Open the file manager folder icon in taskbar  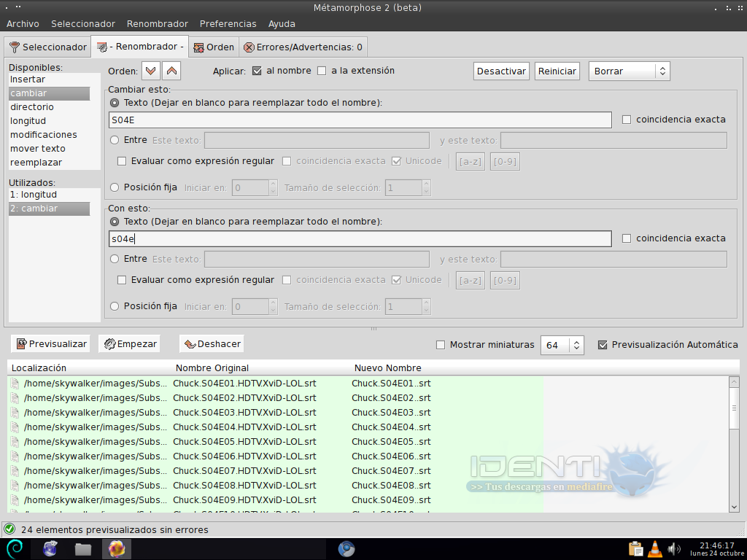tap(83, 549)
